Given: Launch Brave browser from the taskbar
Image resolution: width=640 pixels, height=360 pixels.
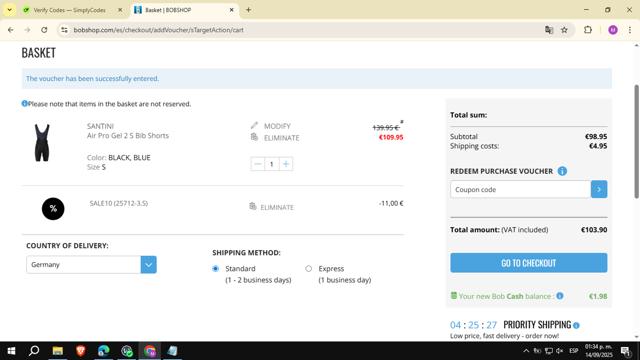Looking at the screenshot, I should pyautogui.click(x=80, y=351).
